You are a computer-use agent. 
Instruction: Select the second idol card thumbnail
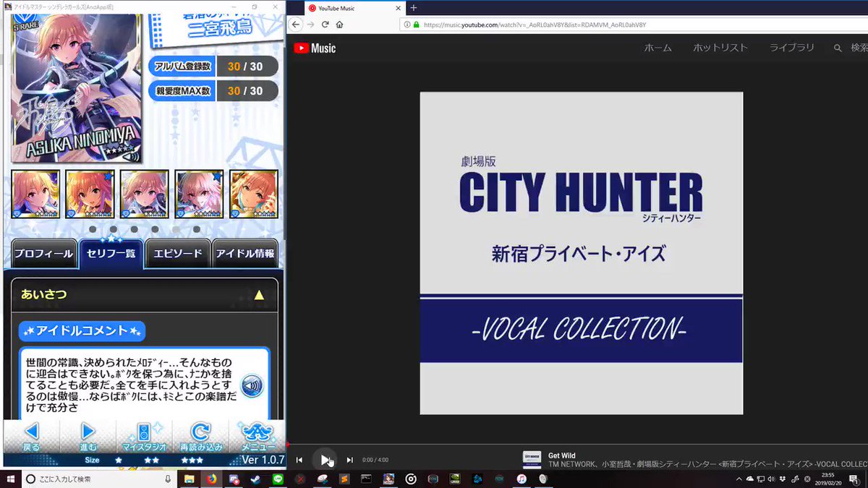tap(90, 194)
